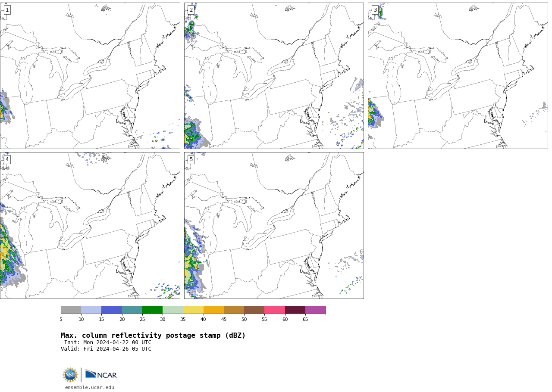
Task: Click the dark green 25-30 dBZ swatch
Action: tap(152, 310)
